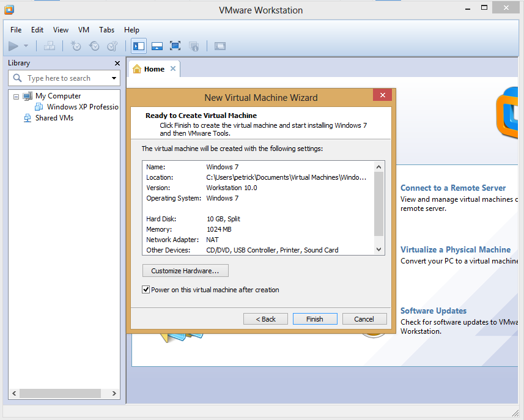Screen dimensions: 524x420
Task: Open the Snapshot Manager toolbar icon
Action: point(113,46)
